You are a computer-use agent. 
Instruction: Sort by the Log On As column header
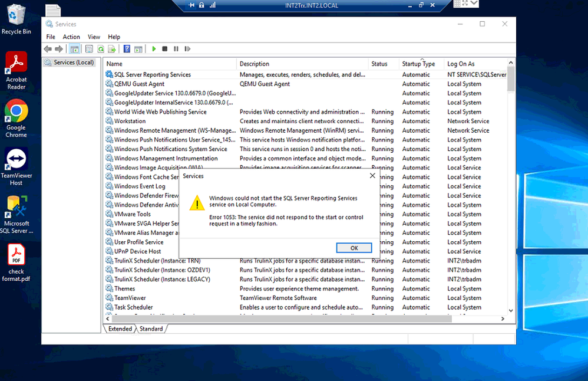pos(475,64)
